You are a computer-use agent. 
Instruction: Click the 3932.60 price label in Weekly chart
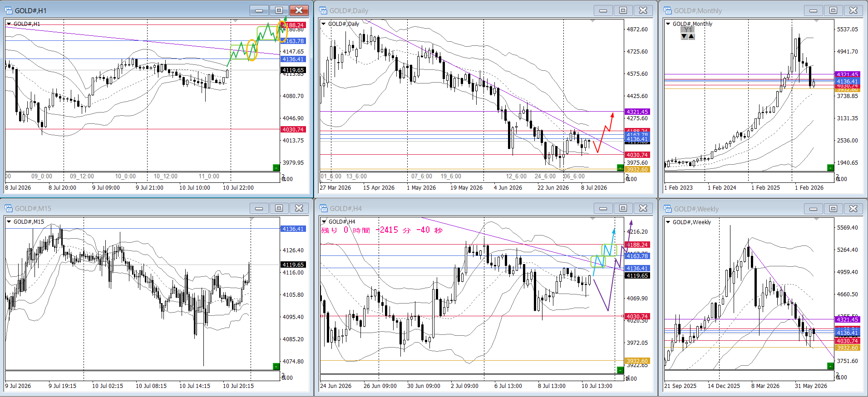coord(847,348)
